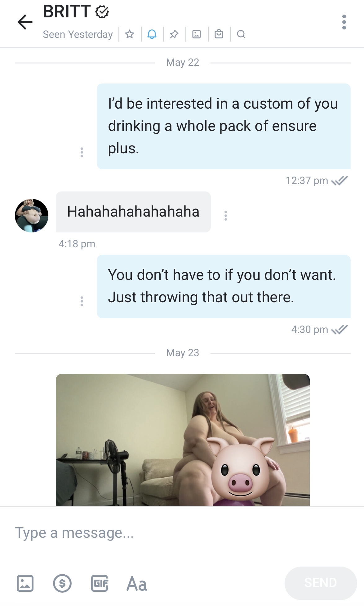Open options for the ensure plus message
Screen dimensions: 364x606
point(82,152)
